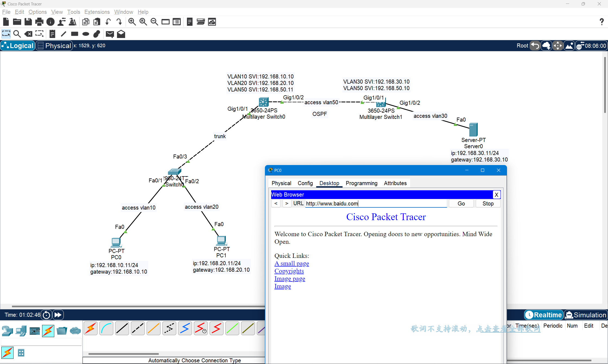The image size is (608, 364).
Task: Select Structured Cabling subcategory grid icon
Action: (x=21, y=353)
